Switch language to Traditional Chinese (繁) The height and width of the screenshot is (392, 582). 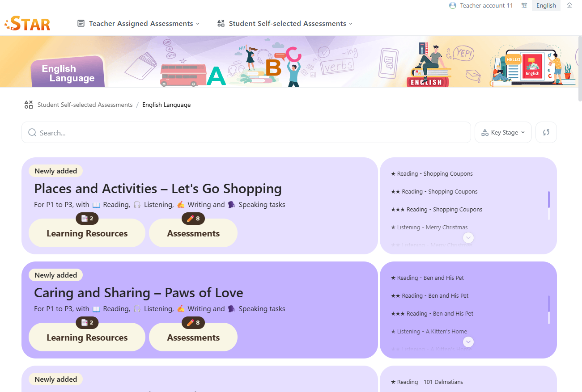[524, 6]
